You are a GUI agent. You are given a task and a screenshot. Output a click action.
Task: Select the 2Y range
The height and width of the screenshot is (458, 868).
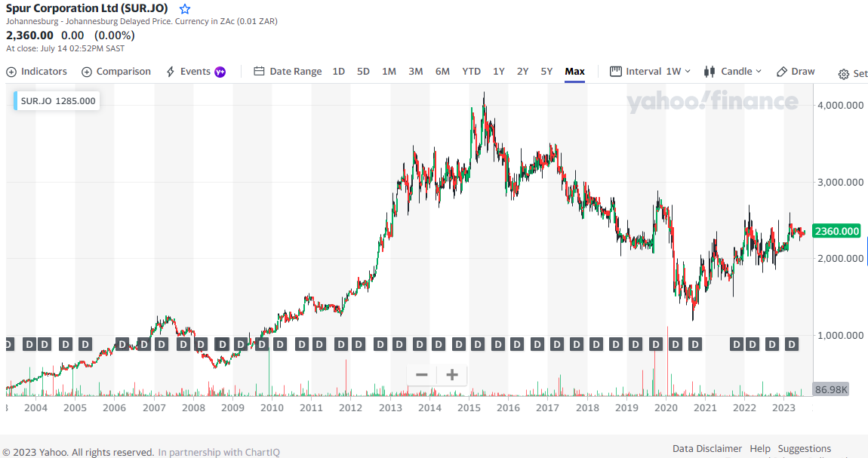pyautogui.click(x=522, y=72)
